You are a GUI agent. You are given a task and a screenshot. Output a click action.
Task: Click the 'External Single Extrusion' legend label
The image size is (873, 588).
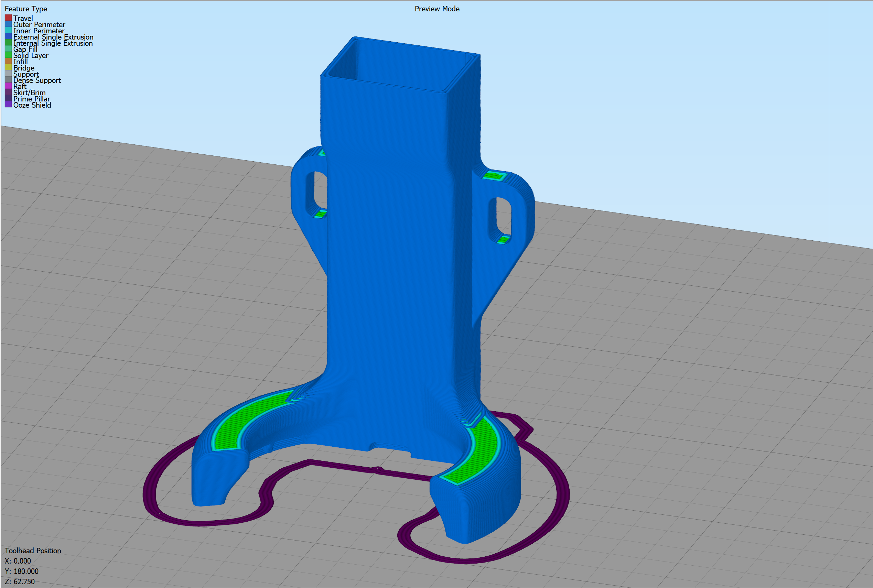[x=53, y=37]
